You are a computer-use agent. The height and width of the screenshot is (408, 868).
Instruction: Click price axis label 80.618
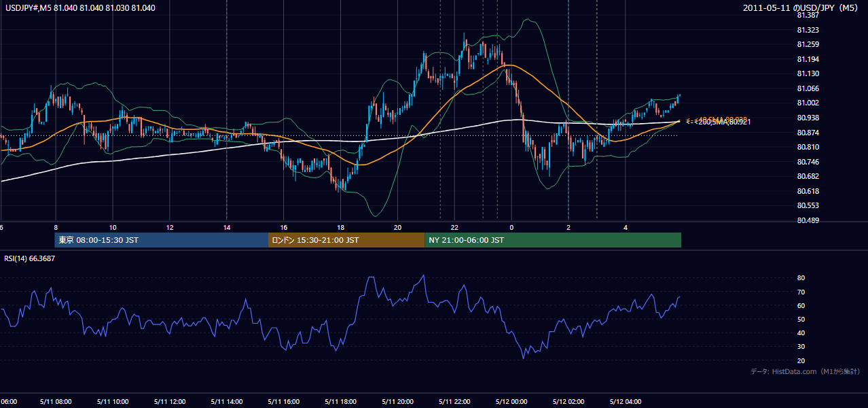pos(807,191)
